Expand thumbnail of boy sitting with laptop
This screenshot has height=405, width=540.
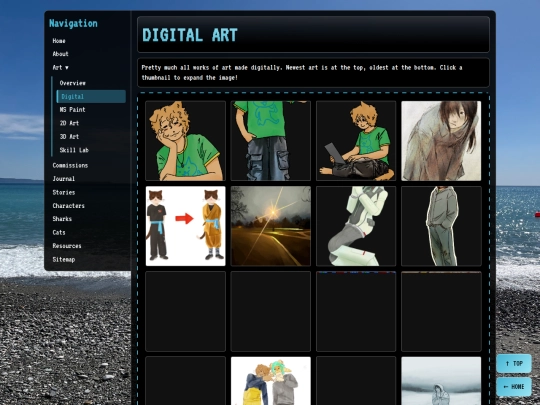click(356, 141)
